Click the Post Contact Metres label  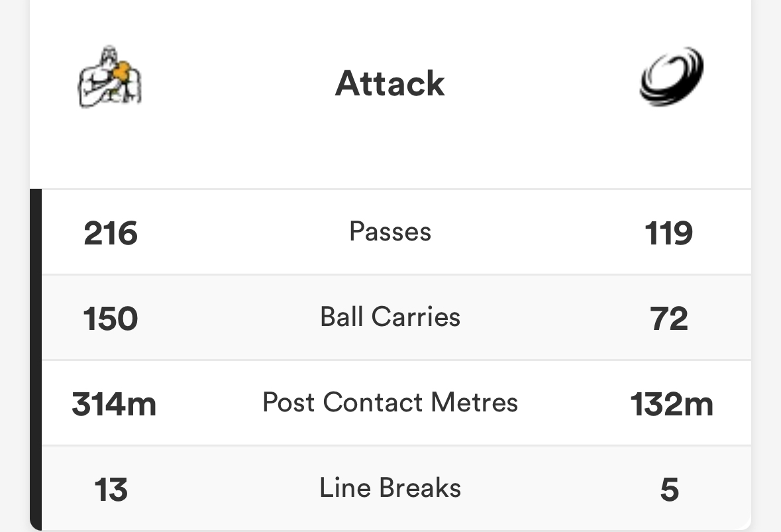(390, 402)
